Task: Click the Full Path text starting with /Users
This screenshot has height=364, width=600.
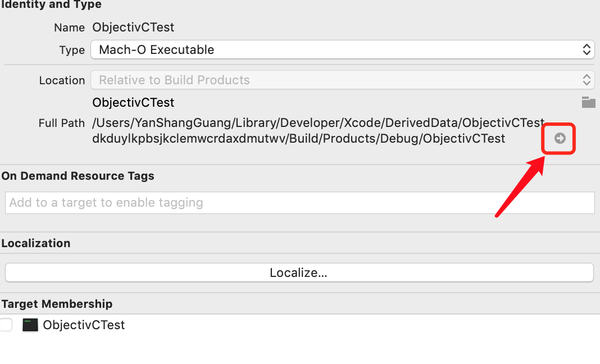Action: [x=318, y=130]
